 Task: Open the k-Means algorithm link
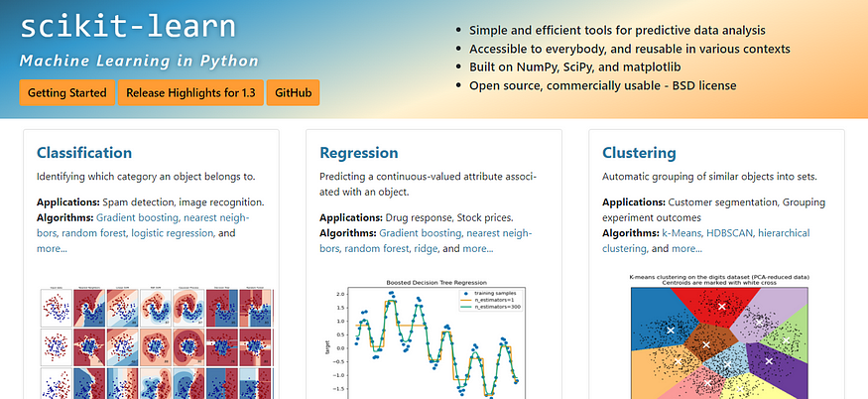[x=683, y=232]
